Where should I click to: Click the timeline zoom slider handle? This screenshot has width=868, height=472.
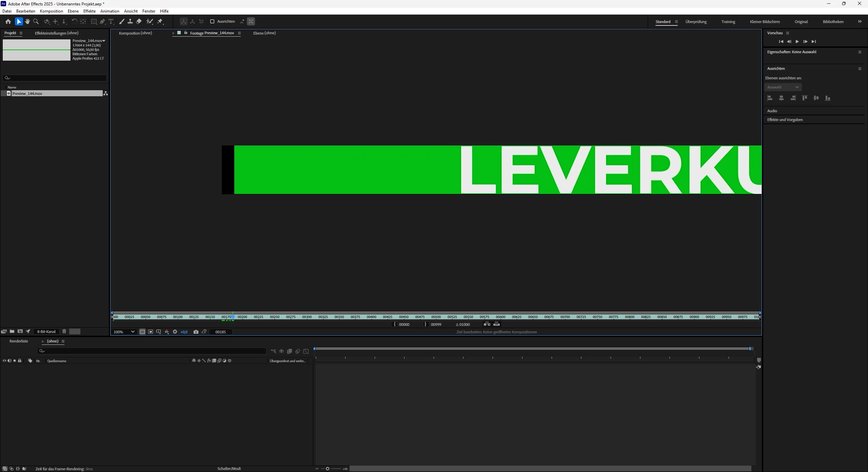(x=328, y=469)
